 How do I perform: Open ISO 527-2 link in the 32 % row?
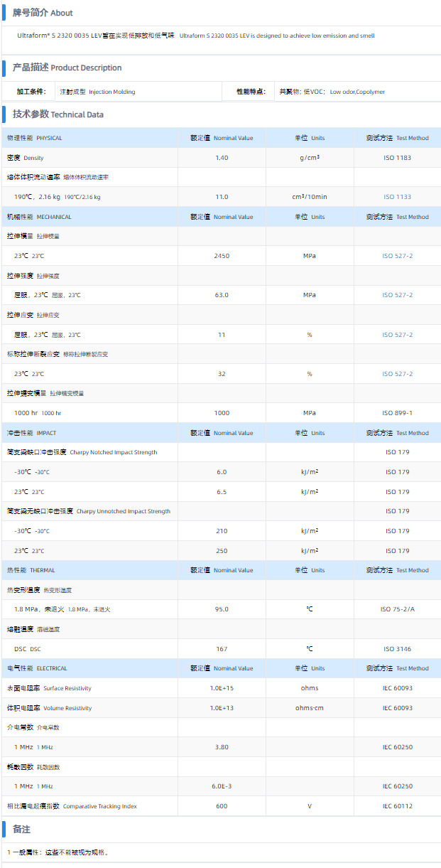point(397,374)
